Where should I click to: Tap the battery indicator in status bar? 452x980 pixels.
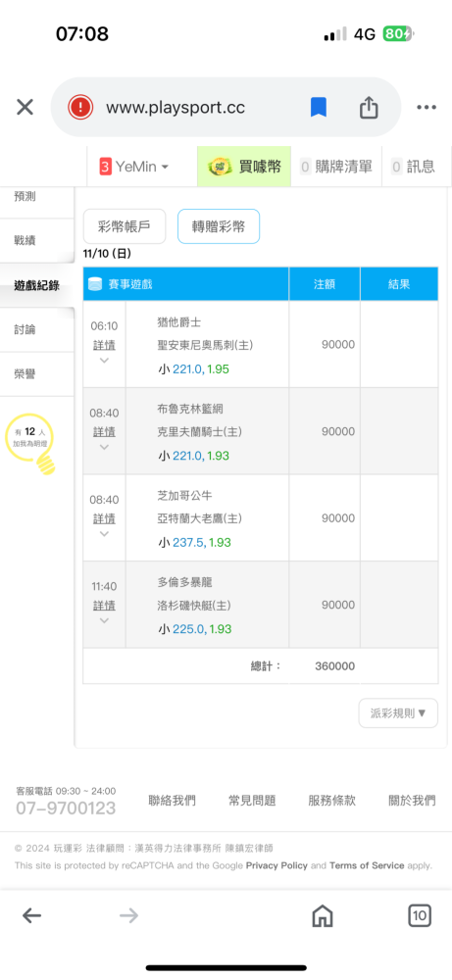398,33
